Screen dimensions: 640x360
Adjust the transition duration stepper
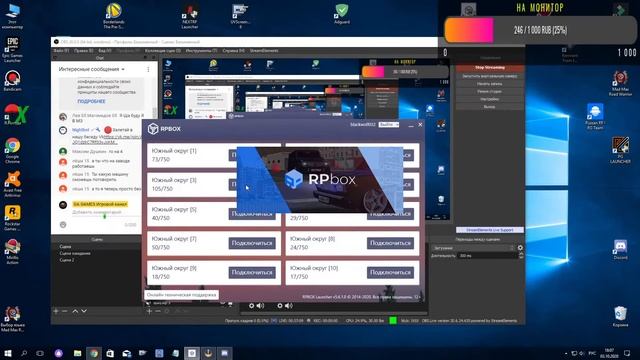(x=521, y=256)
